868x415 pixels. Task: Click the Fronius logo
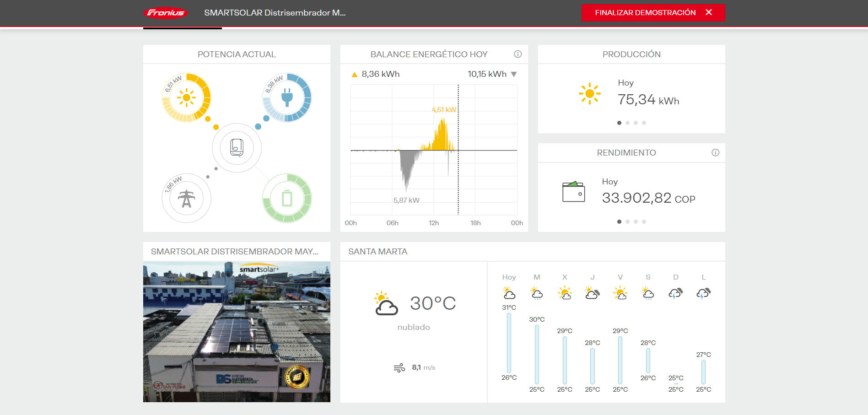(166, 13)
